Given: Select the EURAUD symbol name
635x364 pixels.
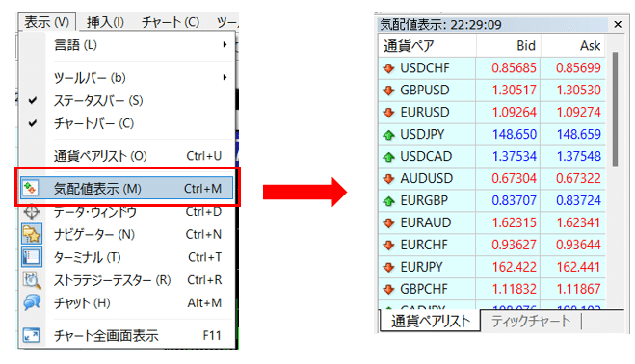Looking at the screenshot, I should pyautogui.click(x=426, y=222).
